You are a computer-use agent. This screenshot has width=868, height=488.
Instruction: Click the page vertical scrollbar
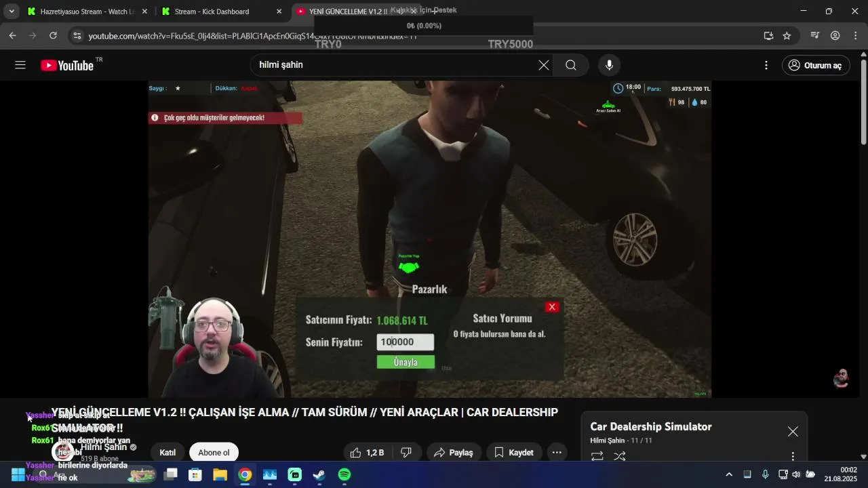click(x=863, y=102)
